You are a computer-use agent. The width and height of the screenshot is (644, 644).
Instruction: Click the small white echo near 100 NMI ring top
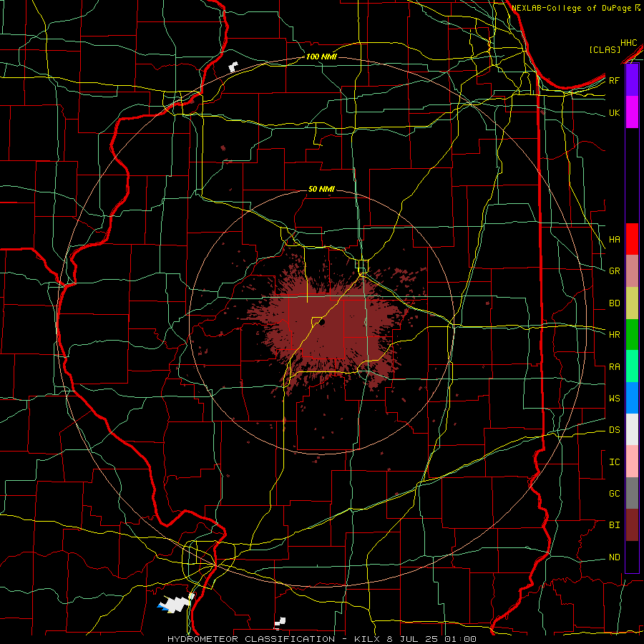233,67
